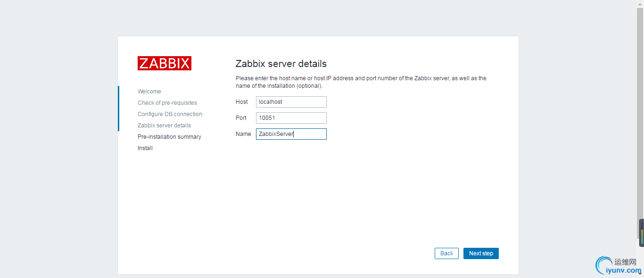The image size is (644, 278).
Task: Go to Check of pre-requisites step
Action: [x=167, y=103]
